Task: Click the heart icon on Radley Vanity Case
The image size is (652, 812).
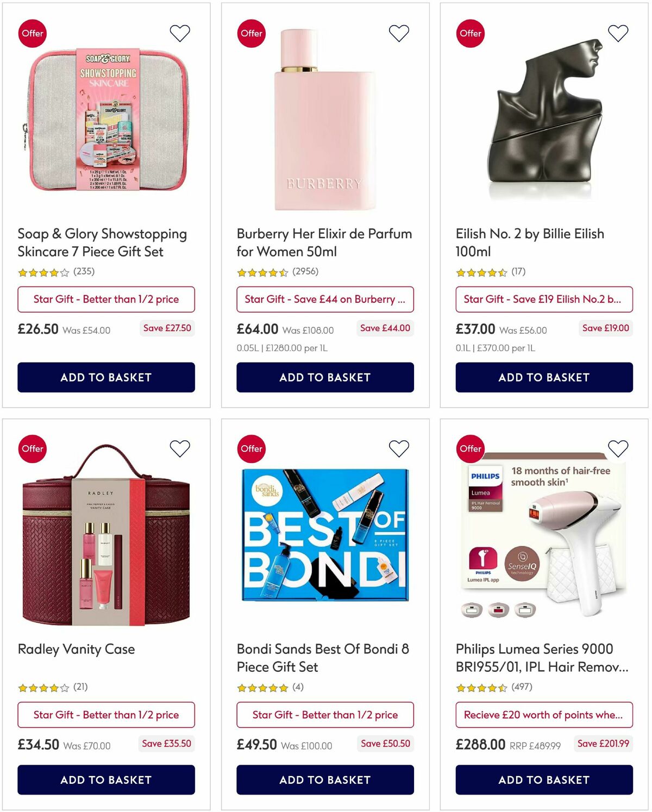Action: pos(179,448)
